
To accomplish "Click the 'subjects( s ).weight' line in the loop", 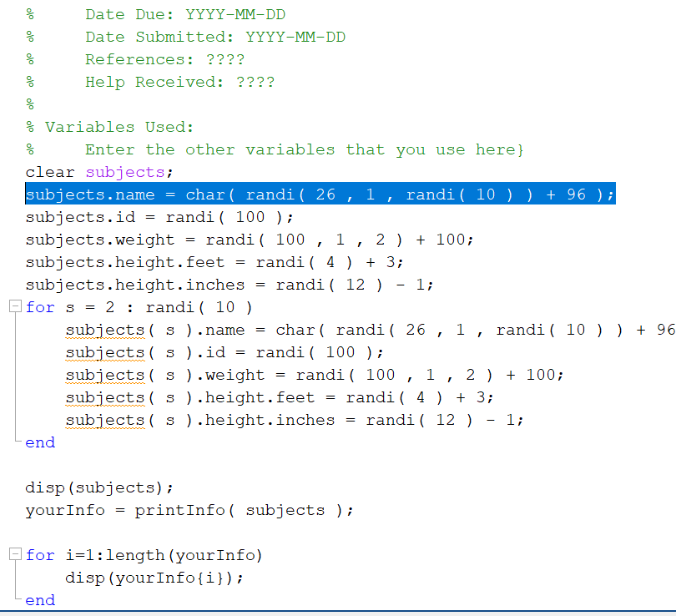I will [x=315, y=375].
